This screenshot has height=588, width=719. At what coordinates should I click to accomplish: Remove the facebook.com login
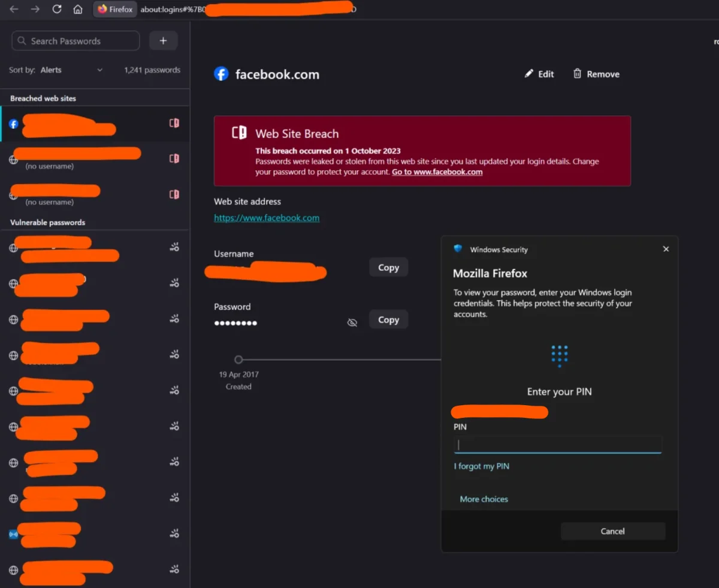coord(596,74)
